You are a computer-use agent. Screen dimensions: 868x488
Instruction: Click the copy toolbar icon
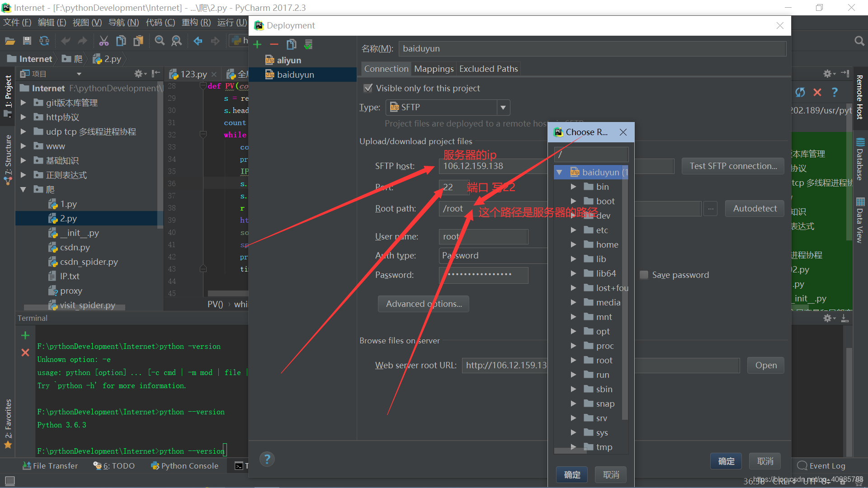coord(121,41)
